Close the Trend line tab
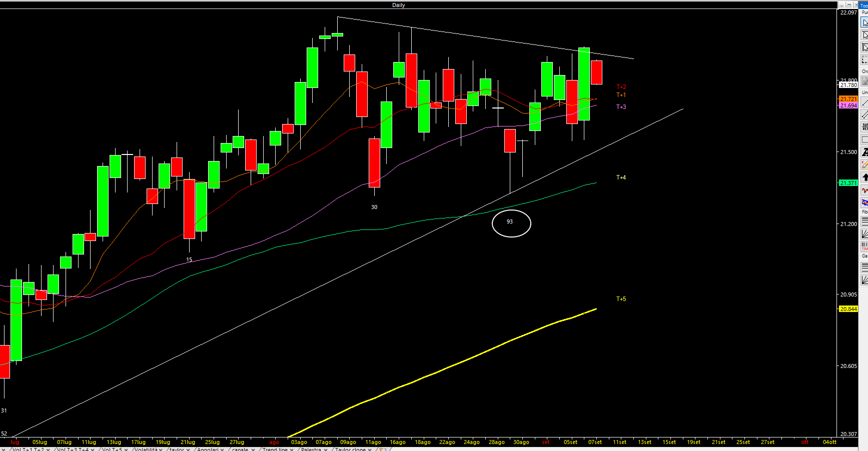Screen dimensions: 868x451 [x=291, y=449]
